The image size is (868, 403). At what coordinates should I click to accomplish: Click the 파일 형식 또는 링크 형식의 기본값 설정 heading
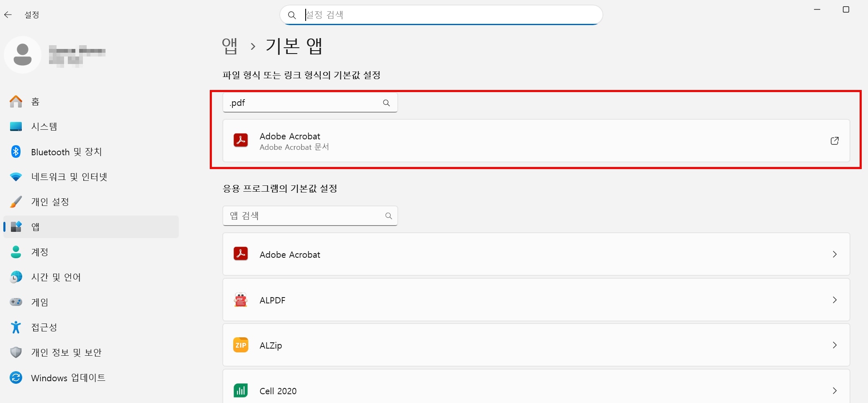click(x=301, y=75)
